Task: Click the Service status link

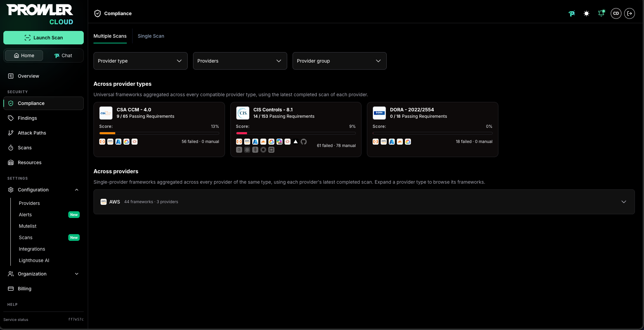Action: (x=16, y=320)
